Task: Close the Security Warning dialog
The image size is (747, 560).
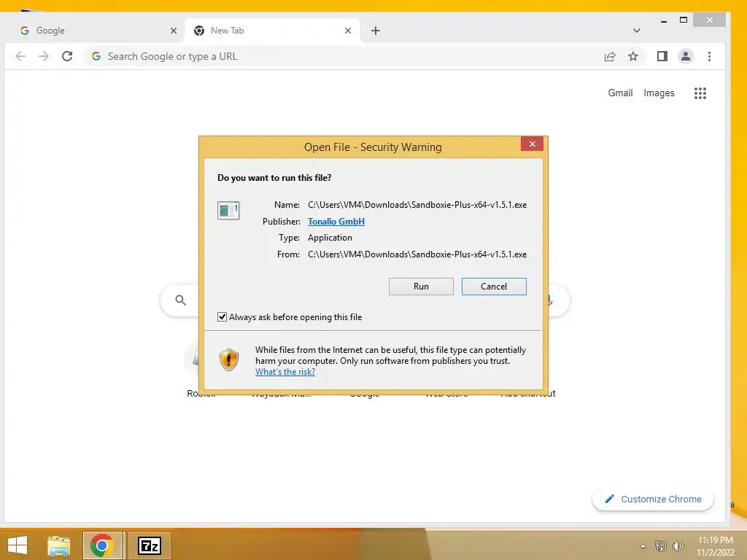Action: [532, 144]
